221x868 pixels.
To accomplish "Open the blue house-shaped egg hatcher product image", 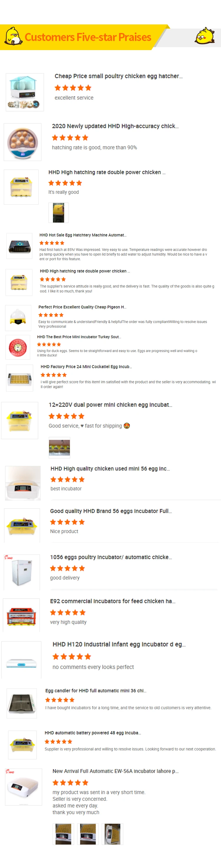I will point(24,92).
